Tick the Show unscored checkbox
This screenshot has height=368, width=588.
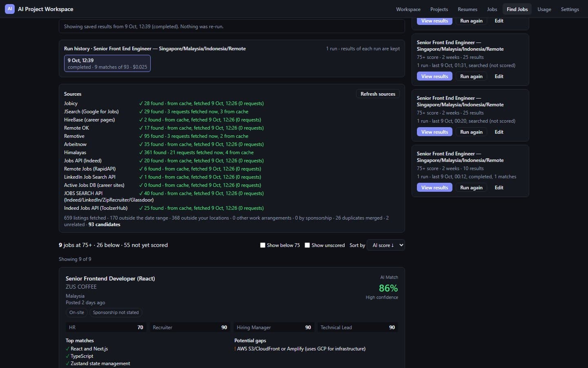tap(307, 245)
